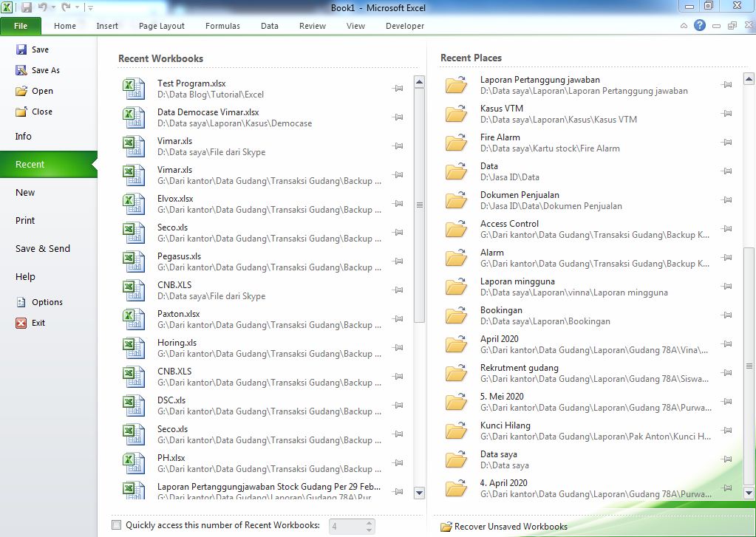756x537 pixels.
Task: Open the Help page in sidebar
Action: (25, 277)
